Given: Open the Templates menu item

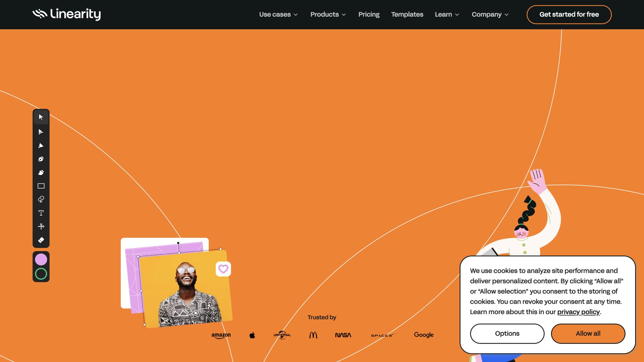Looking at the screenshot, I should tap(407, 14).
